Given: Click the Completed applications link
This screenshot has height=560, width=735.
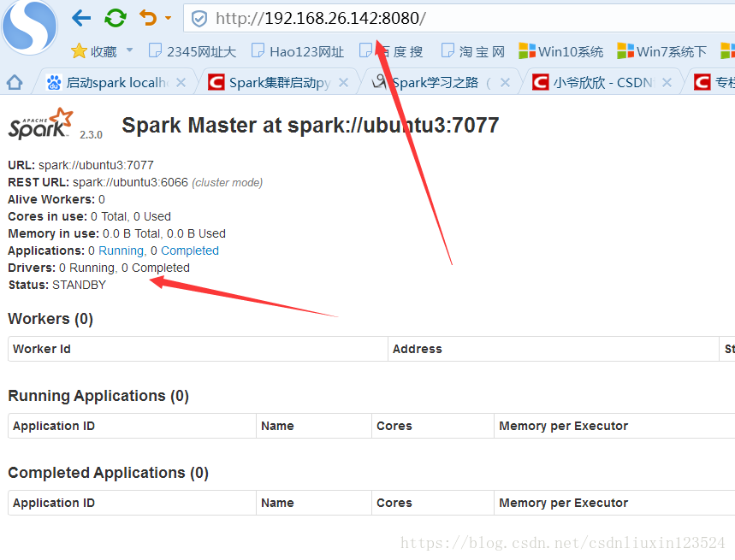Looking at the screenshot, I should pyautogui.click(x=190, y=251).
